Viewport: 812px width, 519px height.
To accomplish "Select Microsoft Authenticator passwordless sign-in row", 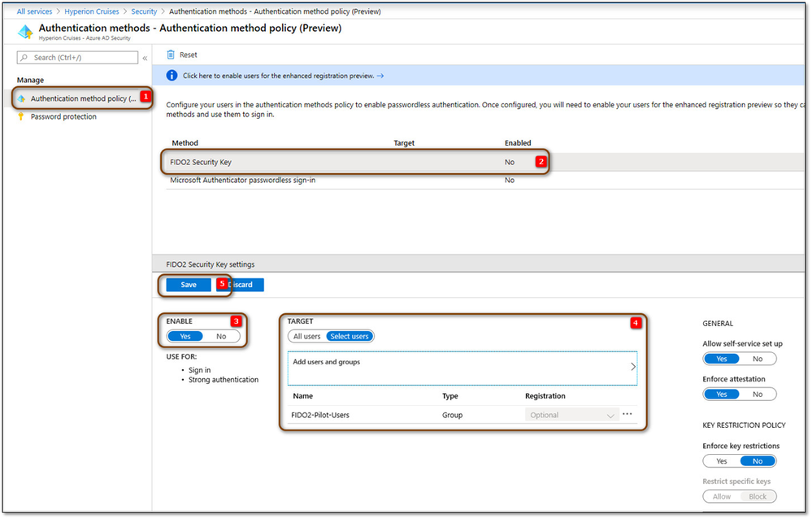I will (x=484, y=181).
